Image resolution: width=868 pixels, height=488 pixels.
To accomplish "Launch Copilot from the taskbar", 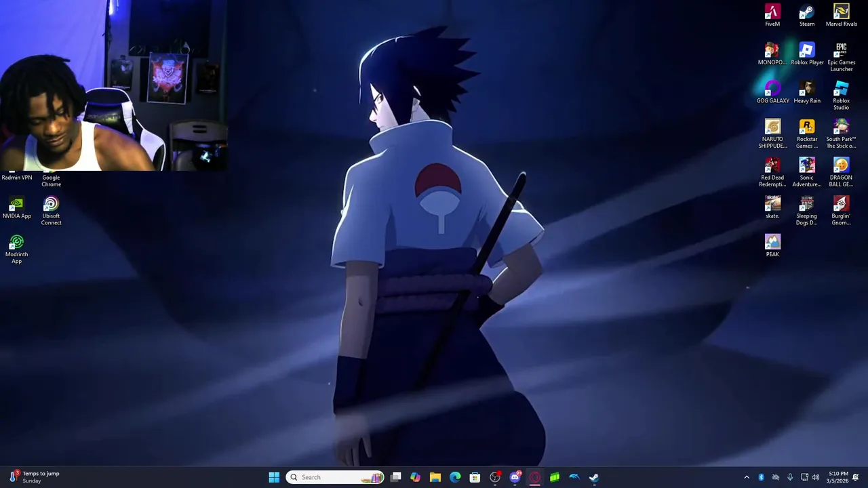I will click(416, 477).
